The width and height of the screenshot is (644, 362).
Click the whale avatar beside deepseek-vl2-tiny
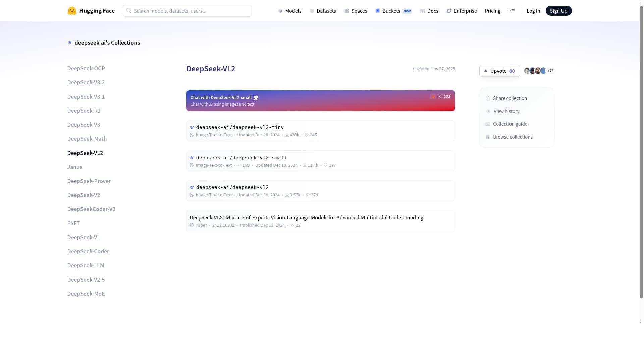point(192,127)
